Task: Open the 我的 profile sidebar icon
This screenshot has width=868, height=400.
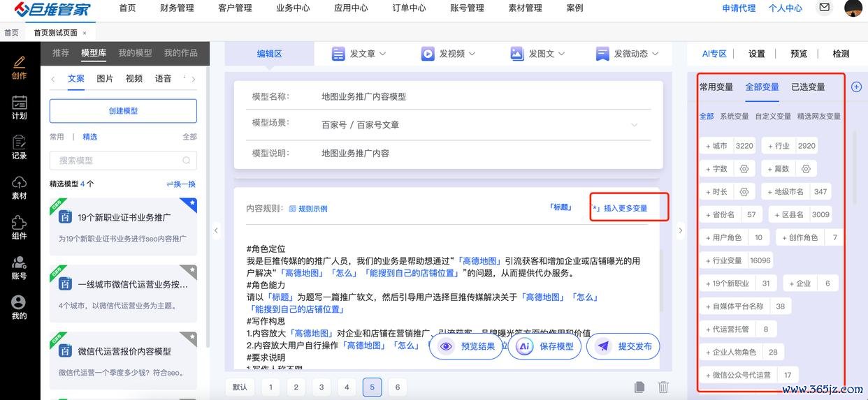Action: pyautogui.click(x=19, y=307)
